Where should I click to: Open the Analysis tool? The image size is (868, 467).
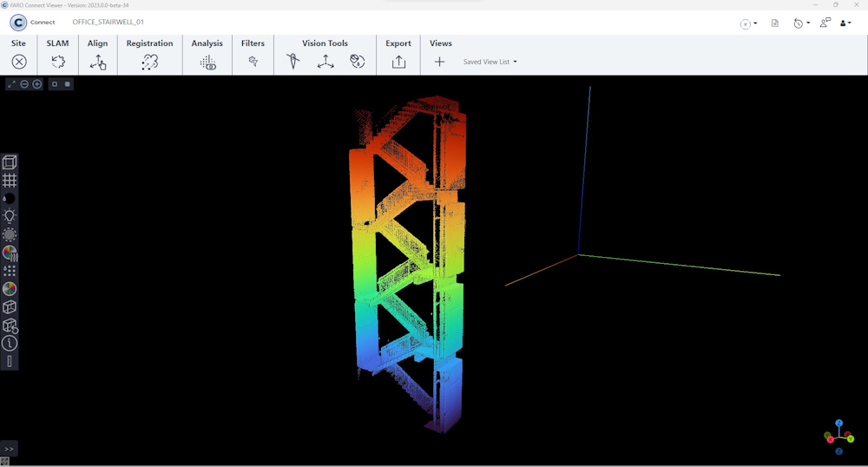coord(207,62)
